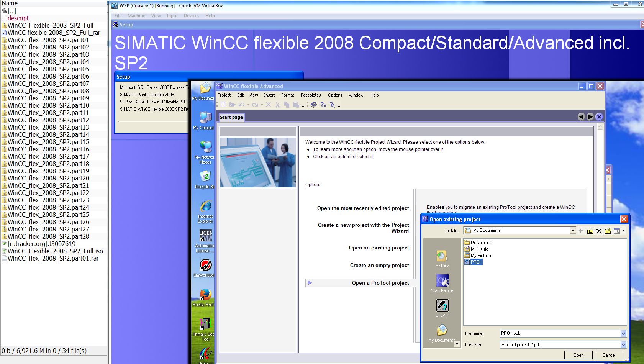
Task: Open the Project menu
Action: pos(224,95)
